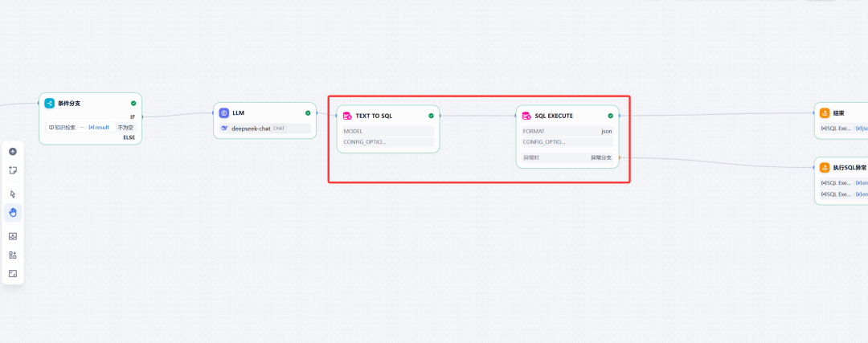This screenshot has height=343, width=868.
Task: Click the bottom maximize canvas icon
Action: pos(13,274)
